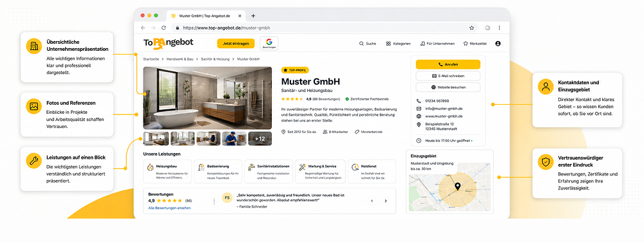The width and height of the screenshot is (644, 243).
Task: Reload the page with the refresh icon
Action: (x=164, y=28)
